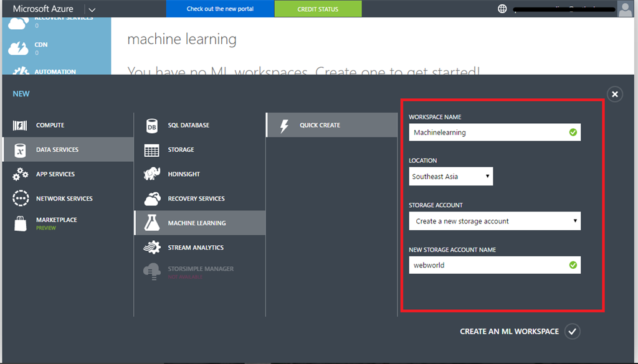Open the Location dropdown showing Southeast Asia
Viewport: 638px width, 364px height.
(451, 176)
